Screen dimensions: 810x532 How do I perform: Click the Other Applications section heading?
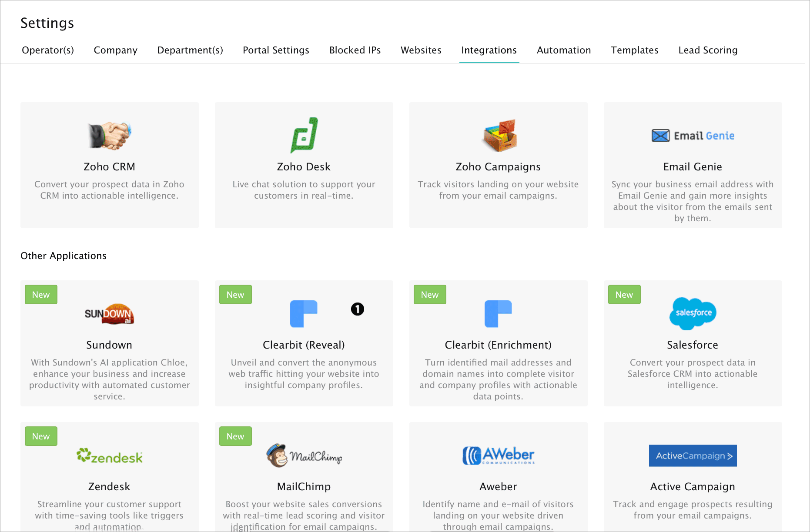(64, 256)
